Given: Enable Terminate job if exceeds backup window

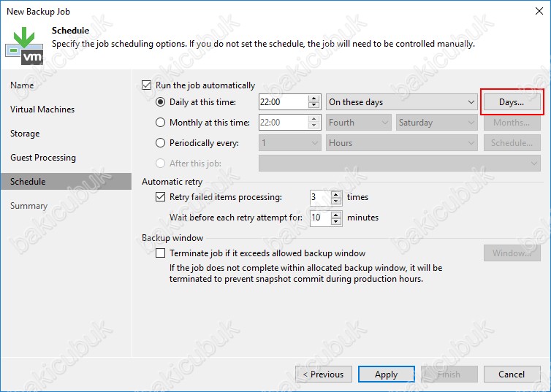Looking at the screenshot, I should tap(160, 253).
